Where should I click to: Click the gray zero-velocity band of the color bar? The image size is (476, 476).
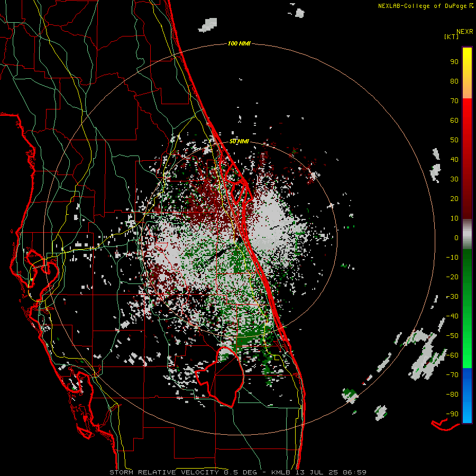tap(467, 234)
